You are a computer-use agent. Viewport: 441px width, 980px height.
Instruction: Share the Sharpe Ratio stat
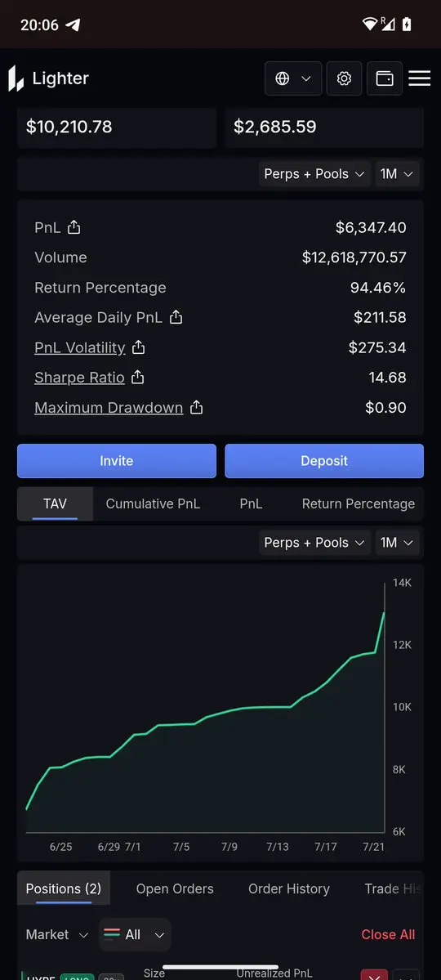coord(138,378)
